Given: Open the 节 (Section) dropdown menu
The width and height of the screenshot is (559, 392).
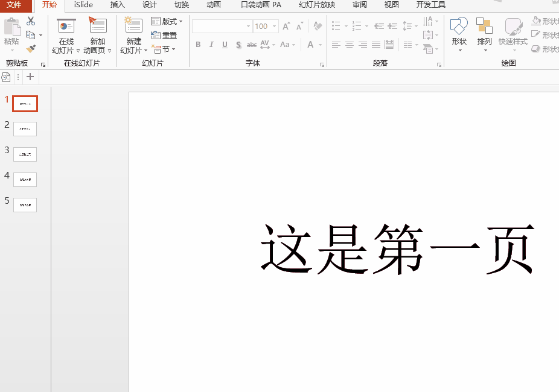Looking at the screenshot, I should coord(164,49).
